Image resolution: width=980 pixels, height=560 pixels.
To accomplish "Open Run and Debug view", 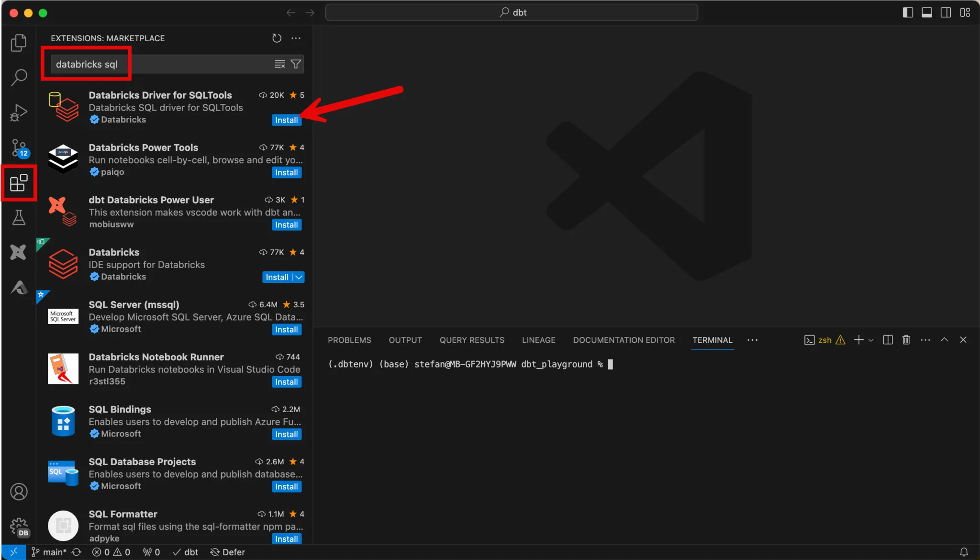I will [x=19, y=113].
